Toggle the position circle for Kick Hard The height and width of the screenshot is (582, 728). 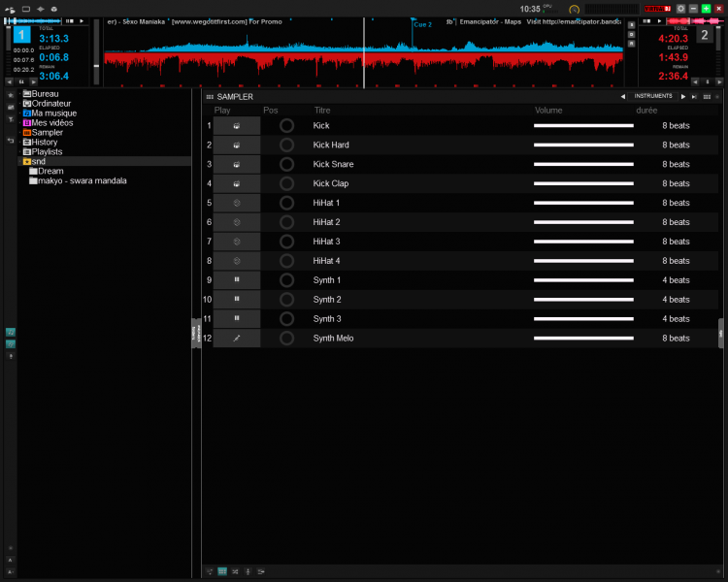pyautogui.click(x=287, y=145)
